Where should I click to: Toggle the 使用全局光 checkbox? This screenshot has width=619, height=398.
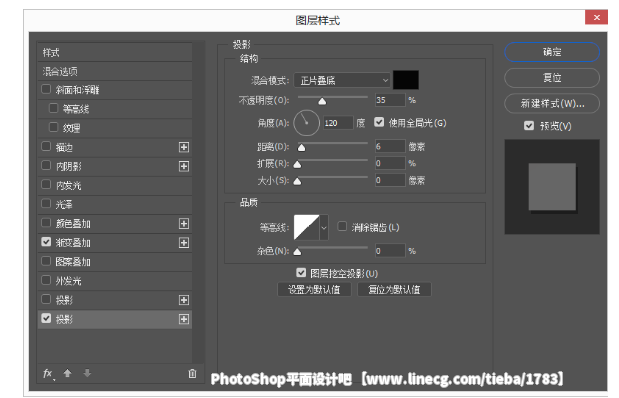(x=379, y=122)
